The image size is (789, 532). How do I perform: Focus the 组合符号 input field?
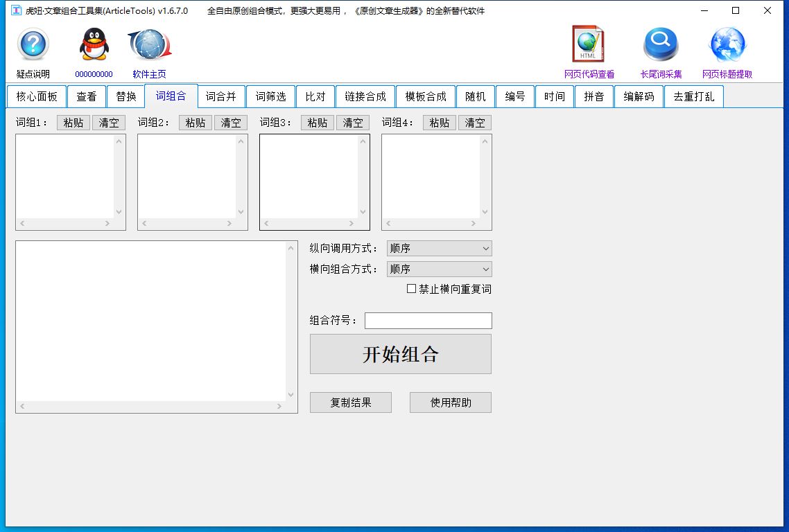point(428,321)
